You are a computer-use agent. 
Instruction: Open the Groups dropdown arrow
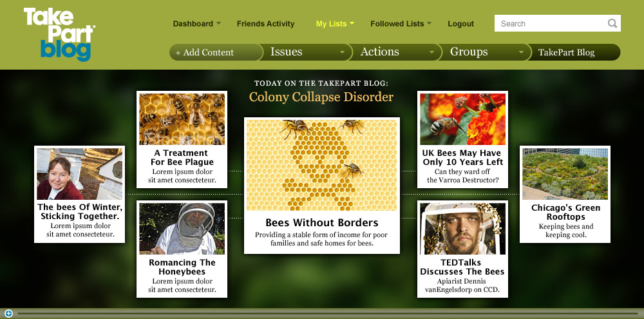[x=521, y=52]
